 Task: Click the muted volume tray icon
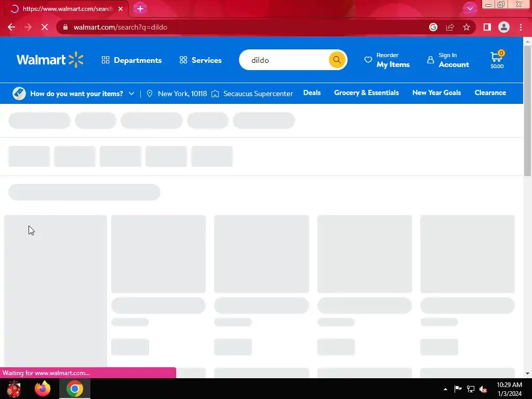tap(484, 389)
